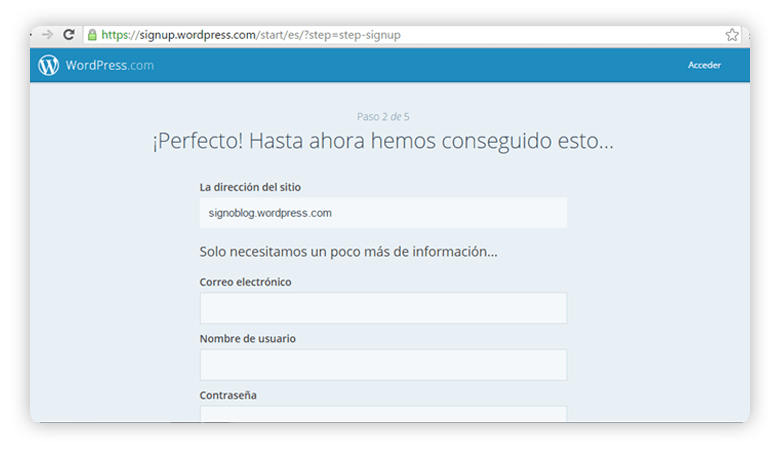
Task: Click the site address field signoblog.wordpress.com
Action: (383, 213)
